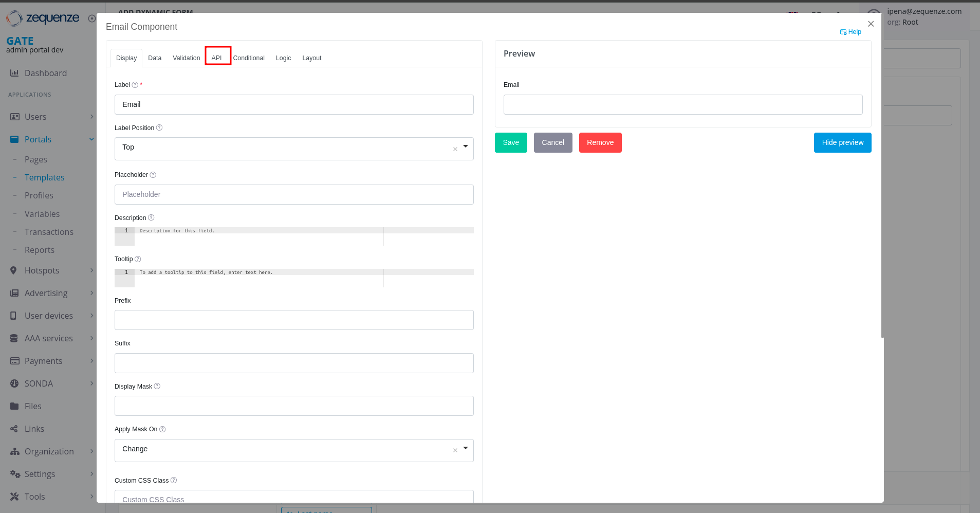
Task: Expand the Users sidebar menu
Action: coord(91,117)
